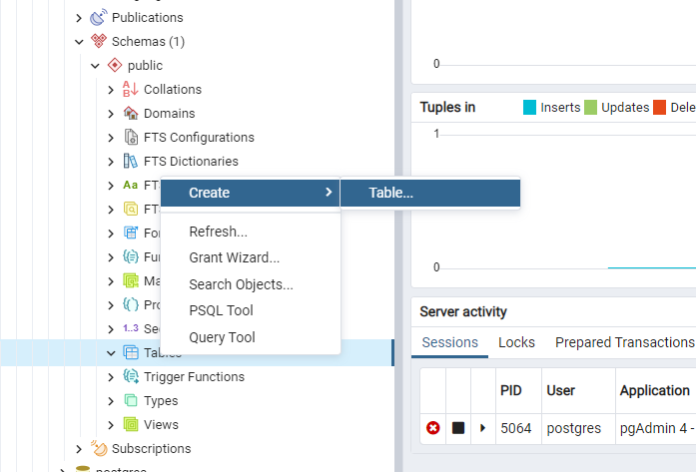Click the Domains house icon

(130, 113)
